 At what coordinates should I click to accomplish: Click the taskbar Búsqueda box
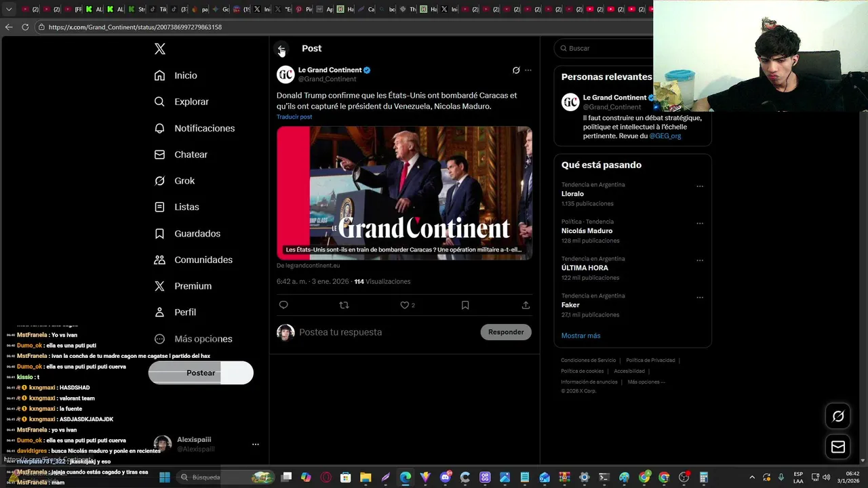[226, 477]
